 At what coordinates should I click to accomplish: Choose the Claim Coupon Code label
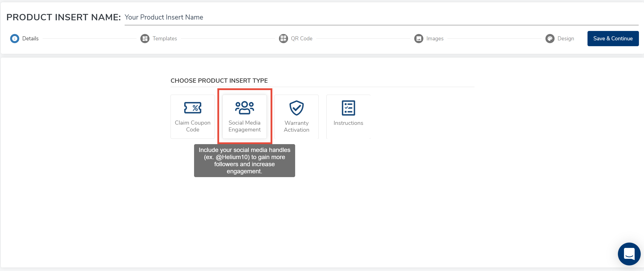[193, 126]
